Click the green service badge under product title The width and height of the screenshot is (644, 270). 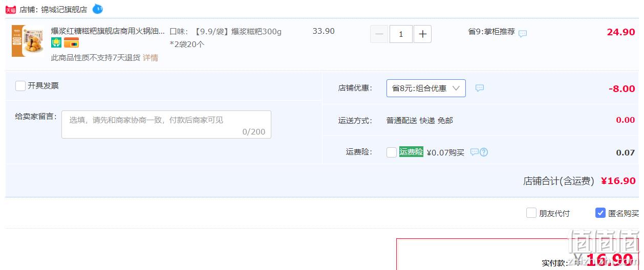click(56, 43)
